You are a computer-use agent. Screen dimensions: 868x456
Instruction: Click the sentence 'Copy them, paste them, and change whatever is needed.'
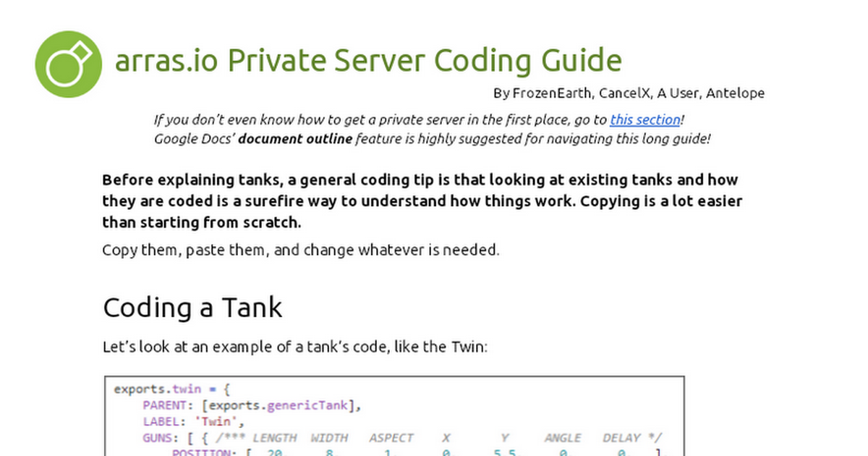pyautogui.click(x=301, y=250)
